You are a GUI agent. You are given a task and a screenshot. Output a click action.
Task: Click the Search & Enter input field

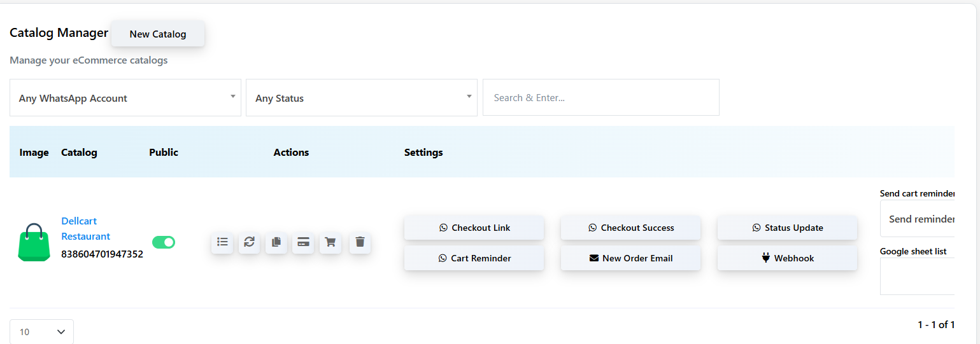pos(600,98)
